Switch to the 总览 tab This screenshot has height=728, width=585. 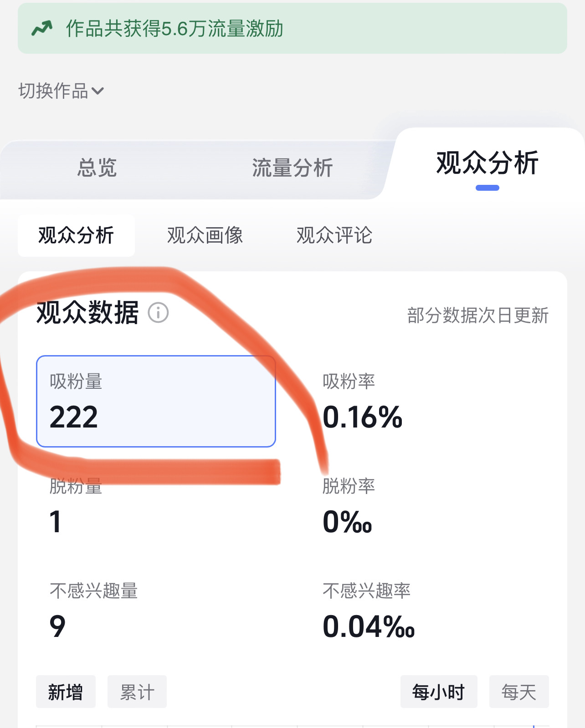coord(97,168)
